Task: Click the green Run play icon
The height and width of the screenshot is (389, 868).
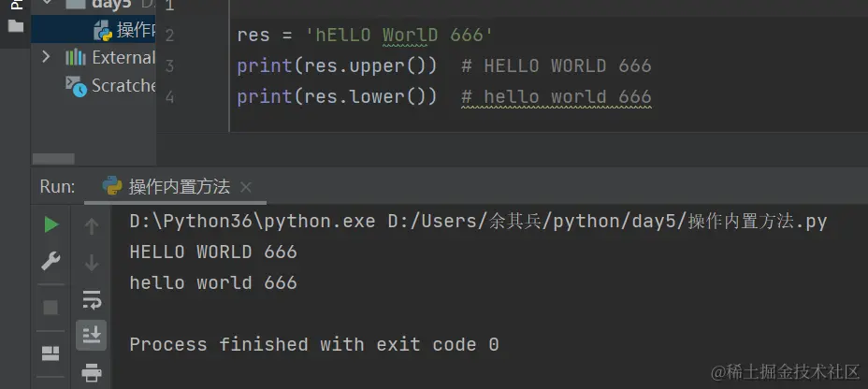Action: click(x=51, y=224)
